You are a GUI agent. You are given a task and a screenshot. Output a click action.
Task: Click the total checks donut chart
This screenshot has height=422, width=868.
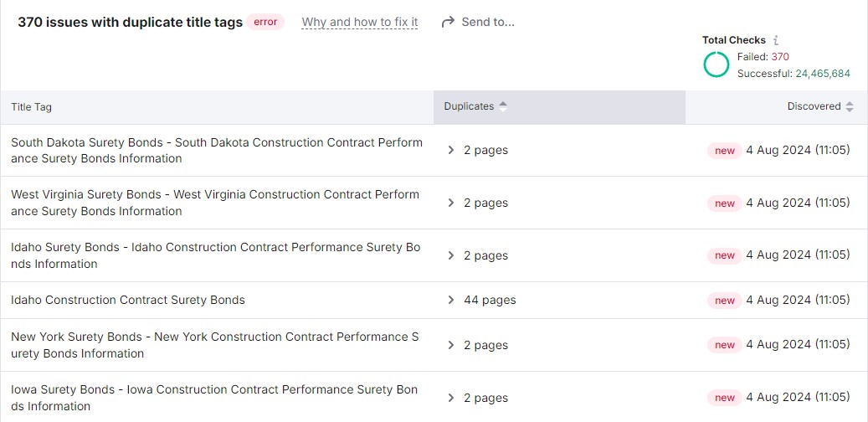(x=716, y=64)
